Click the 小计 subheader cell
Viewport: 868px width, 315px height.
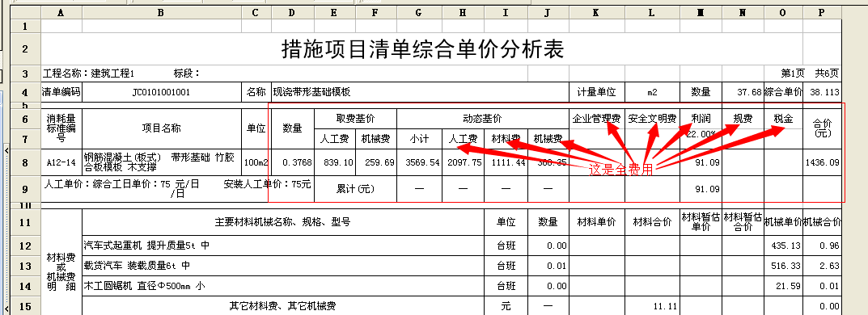(x=419, y=139)
